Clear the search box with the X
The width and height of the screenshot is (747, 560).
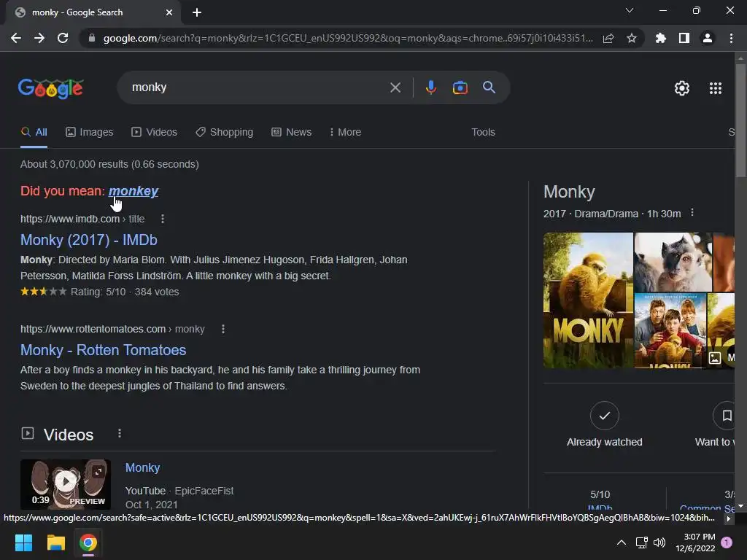pyautogui.click(x=395, y=87)
